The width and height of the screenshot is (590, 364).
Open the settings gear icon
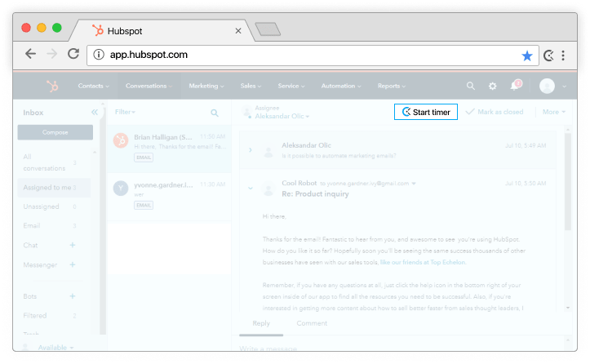tap(493, 87)
